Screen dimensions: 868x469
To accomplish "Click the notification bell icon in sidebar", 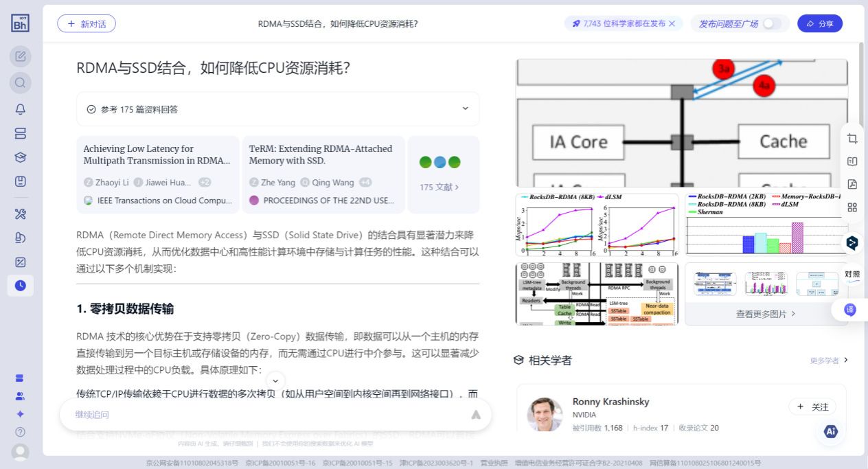I will [21, 109].
